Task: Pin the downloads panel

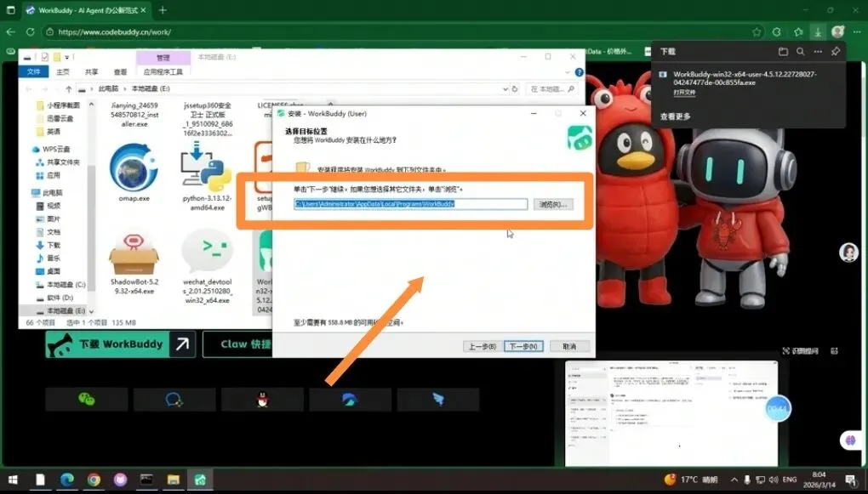Action: coord(836,52)
